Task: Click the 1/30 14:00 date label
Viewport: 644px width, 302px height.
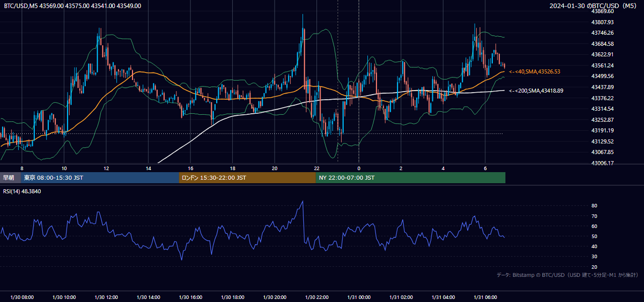Action: coord(148,297)
